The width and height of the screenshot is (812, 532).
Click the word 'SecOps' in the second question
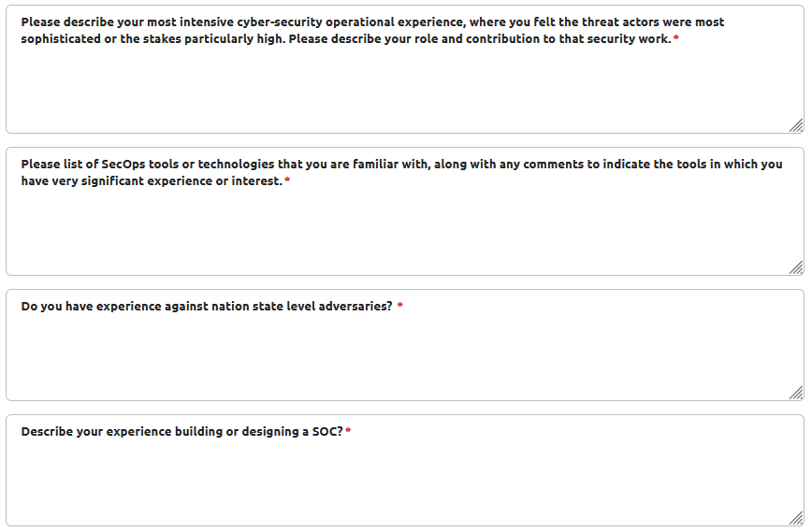(123, 164)
